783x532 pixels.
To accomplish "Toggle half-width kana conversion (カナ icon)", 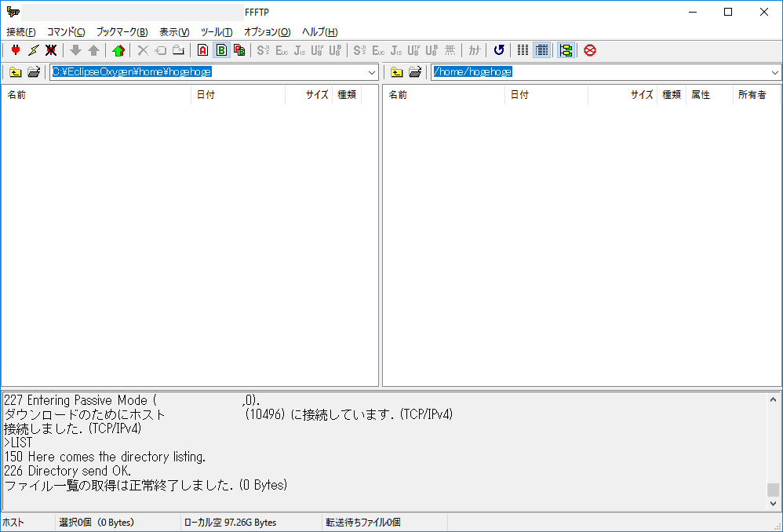I will (475, 50).
